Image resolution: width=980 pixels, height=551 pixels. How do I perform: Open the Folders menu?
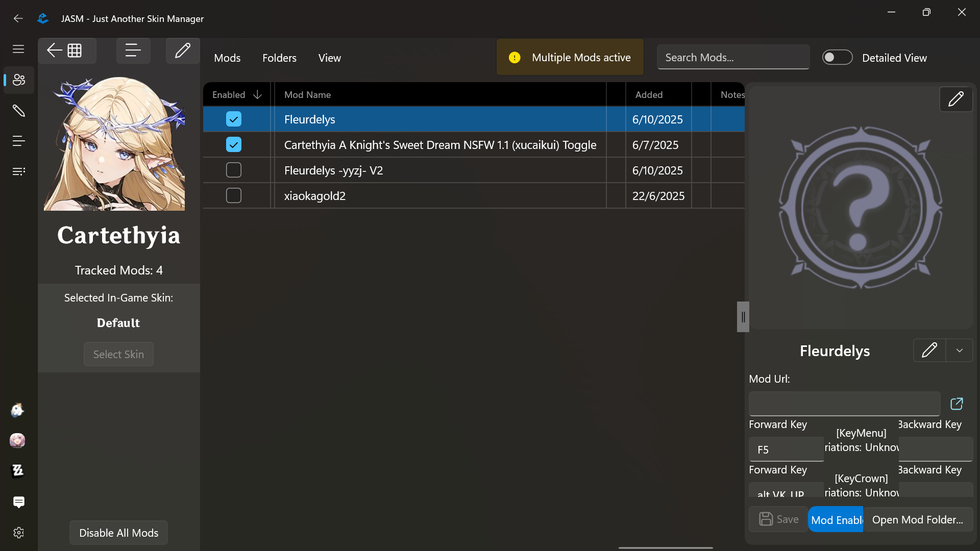pyautogui.click(x=279, y=58)
